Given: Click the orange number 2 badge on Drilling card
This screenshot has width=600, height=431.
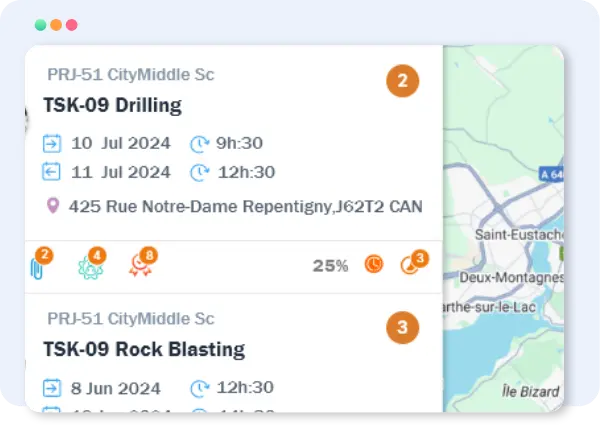Looking at the screenshot, I should [x=402, y=82].
